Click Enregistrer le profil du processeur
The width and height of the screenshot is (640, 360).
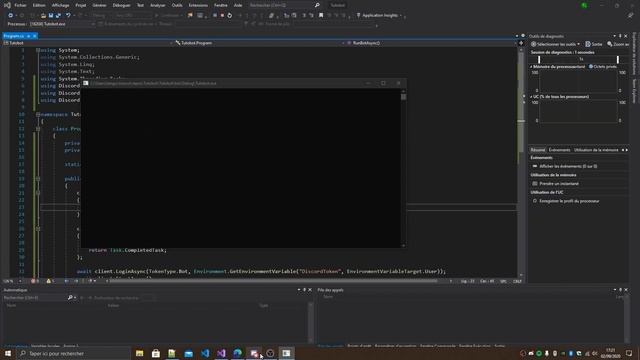click(569, 201)
